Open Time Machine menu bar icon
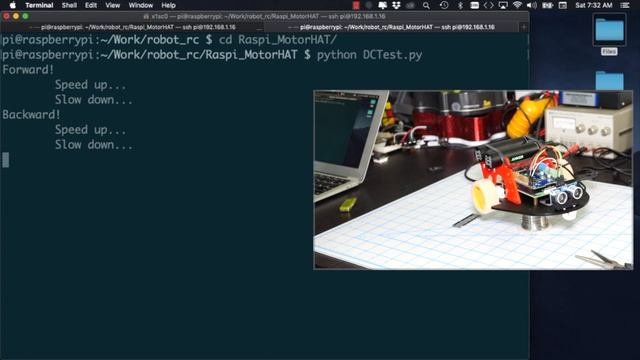This screenshot has width=640, height=360. [444, 5]
